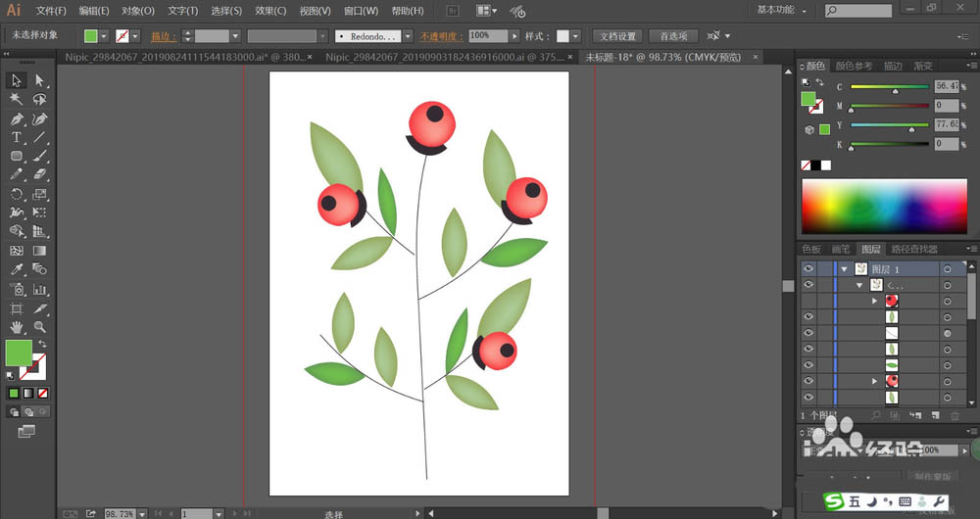Select the Column Graph tool
980x519 pixels.
39,289
